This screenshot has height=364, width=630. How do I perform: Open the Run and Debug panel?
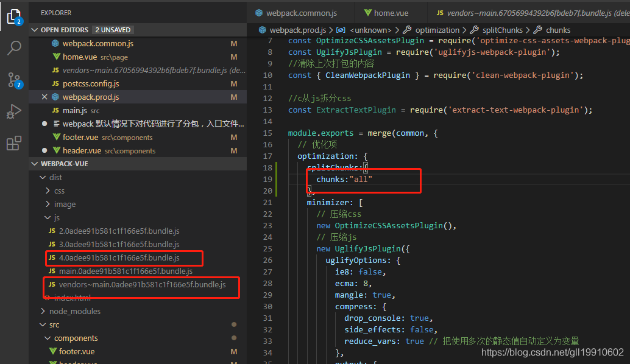[13, 111]
